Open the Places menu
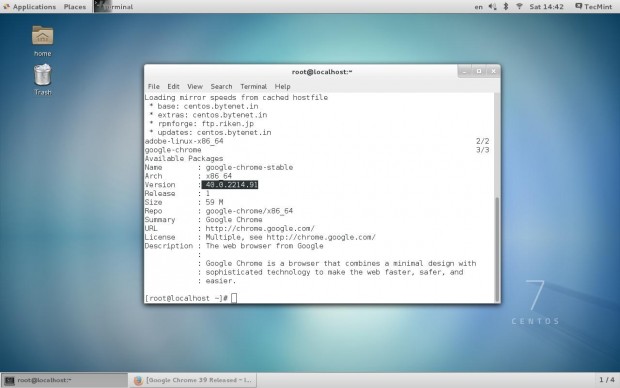 [x=75, y=7]
